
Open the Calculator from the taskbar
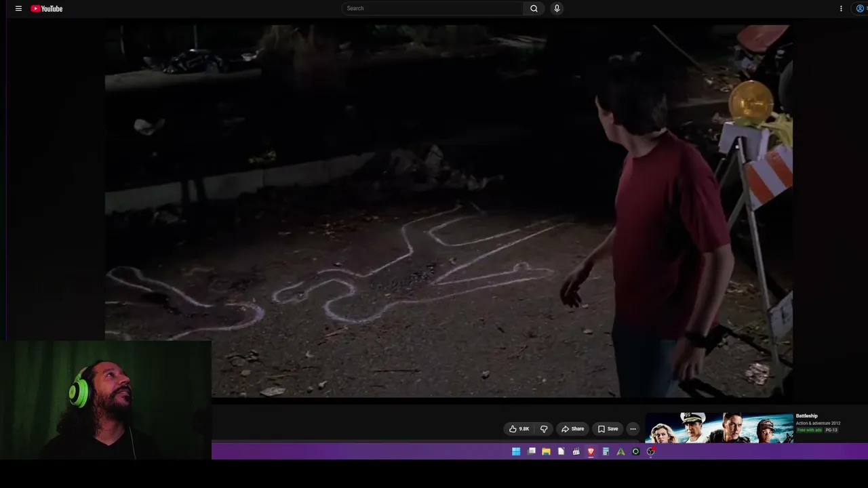[x=606, y=451]
